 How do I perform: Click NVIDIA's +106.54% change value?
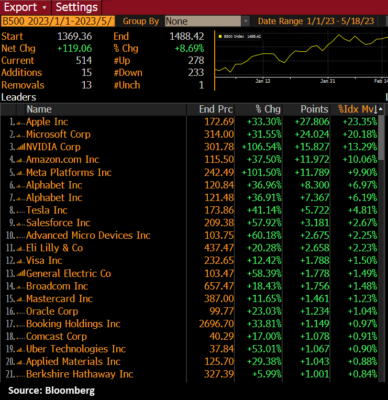point(262,147)
